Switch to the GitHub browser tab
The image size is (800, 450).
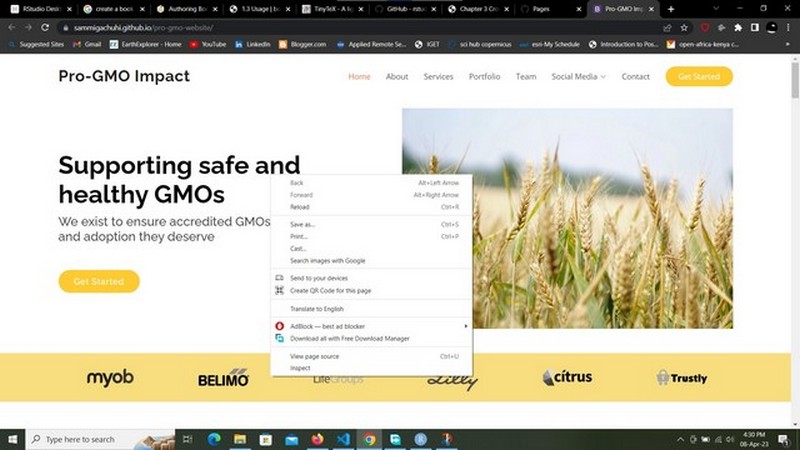(x=406, y=8)
